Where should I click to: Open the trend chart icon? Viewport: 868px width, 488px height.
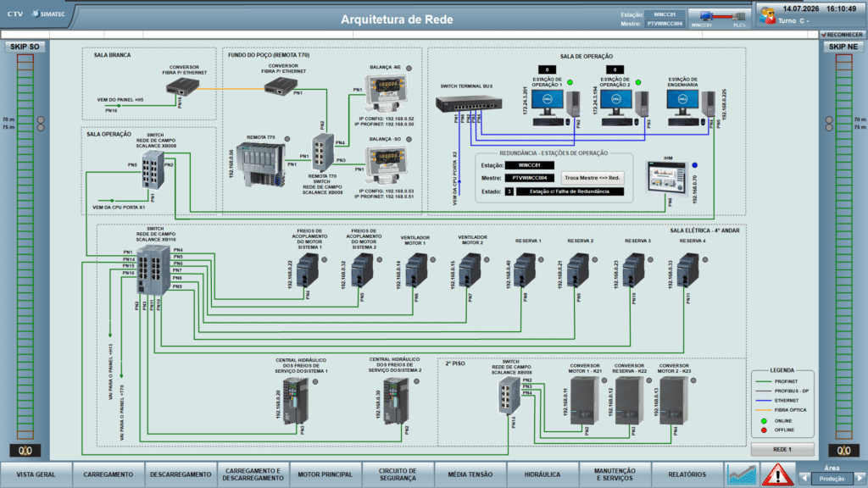point(741,474)
